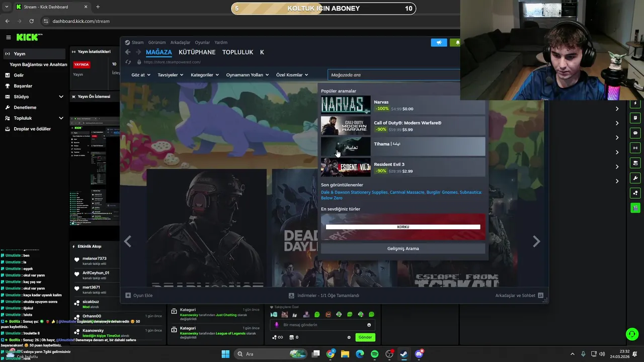
Task: Open the Kick hamburger menu
Action: pyautogui.click(x=9, y=37)
